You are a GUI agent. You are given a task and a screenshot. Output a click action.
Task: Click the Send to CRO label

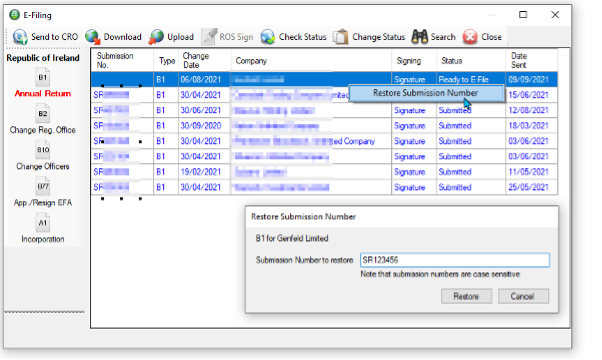pyautogui.click(x=55, y=37)
